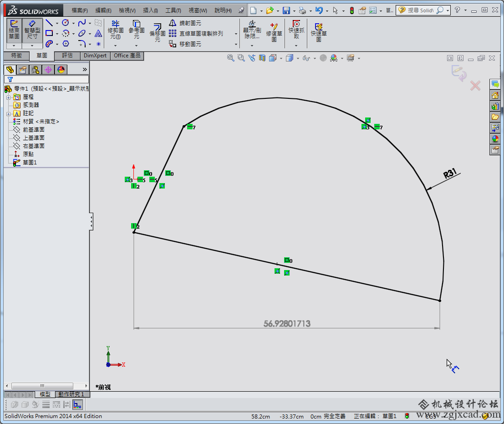The width and height of the screenshot is (504, 424).
Task: Click Rapid Sketch (快速草圖)
Action: coord(319,32)
